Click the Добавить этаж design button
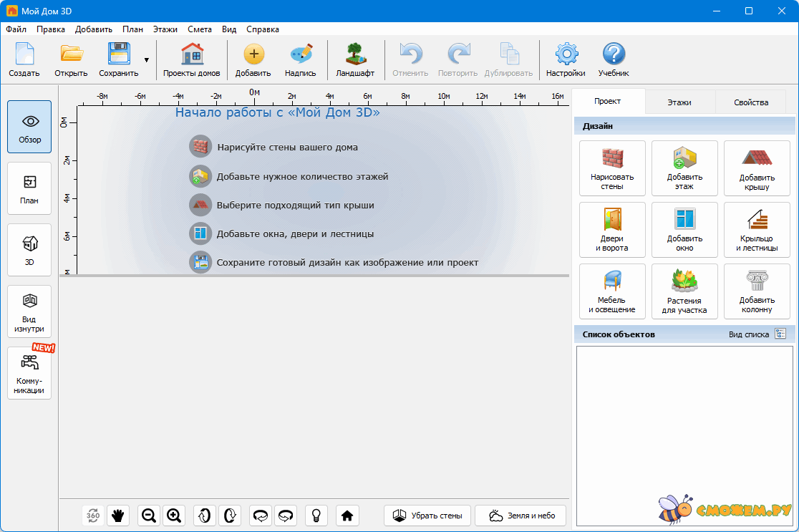This screenshot has height=532, width=799. tap(684, 168)
